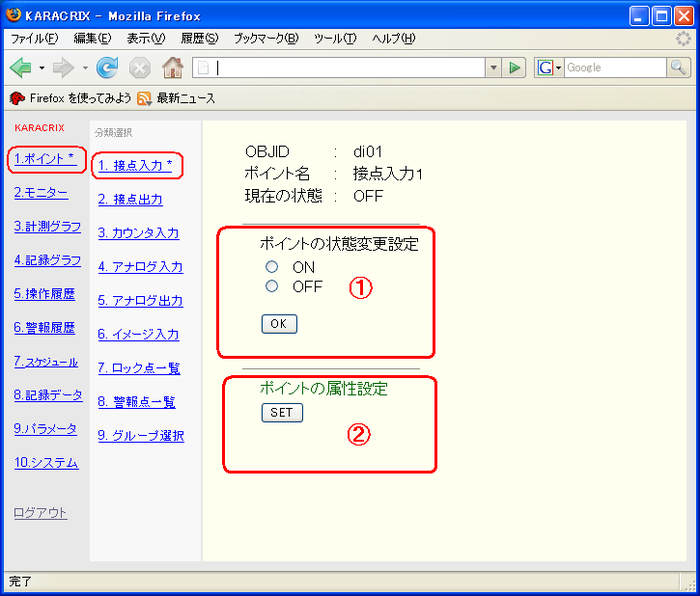Reload the page with the refresh icon

pos(108,68)
